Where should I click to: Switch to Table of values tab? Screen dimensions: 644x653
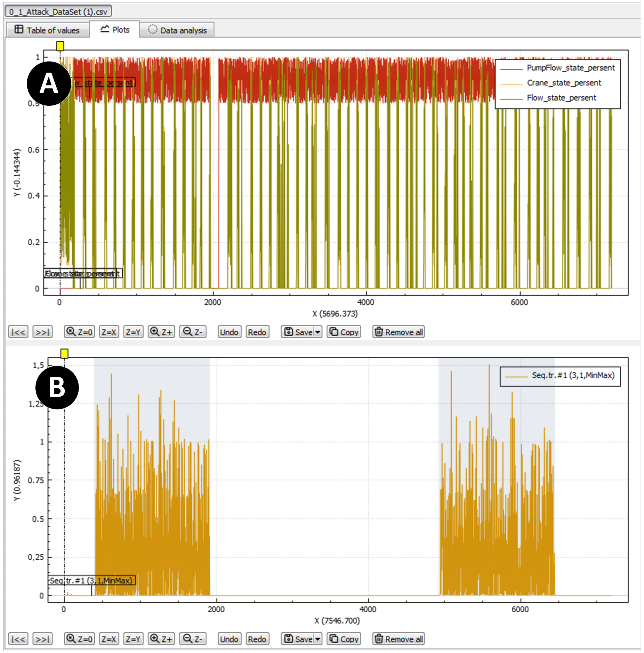[47, 30]
